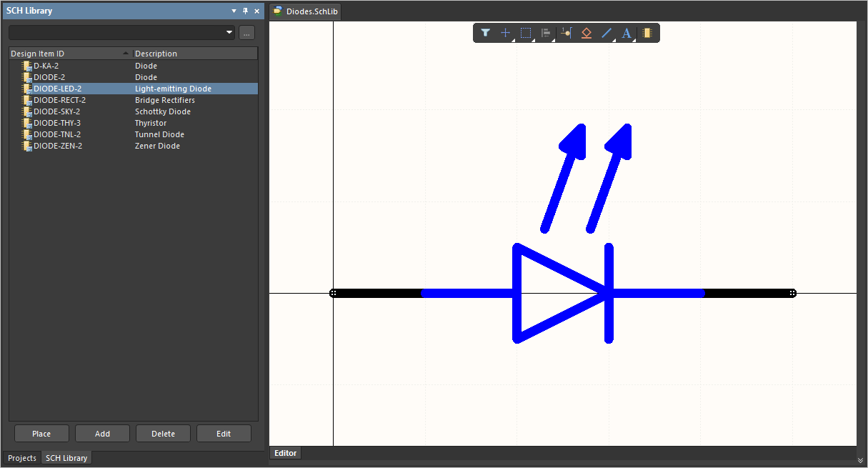This screenshot has height=468, width=868.
Task: Sort by Design Item ID column
Action: 71,54
